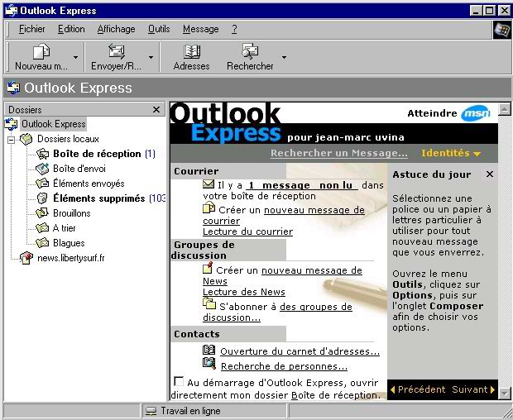
Task: Open the Message menu
Action: click(x=200, y=29)
